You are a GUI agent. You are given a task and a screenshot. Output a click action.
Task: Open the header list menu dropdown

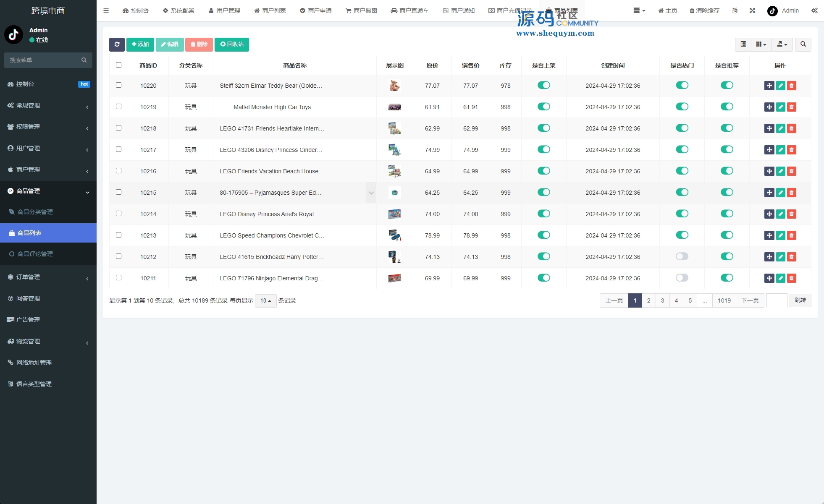pos(639,10)
